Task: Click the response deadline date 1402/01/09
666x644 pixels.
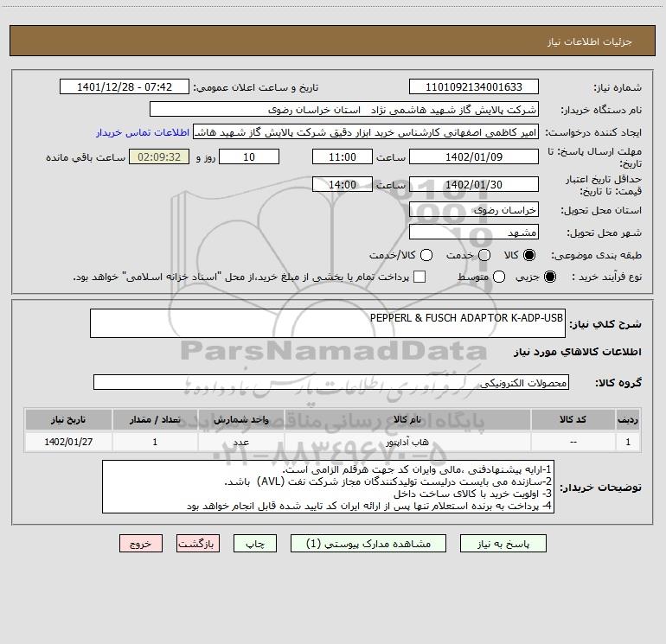Action: [474, 156]
